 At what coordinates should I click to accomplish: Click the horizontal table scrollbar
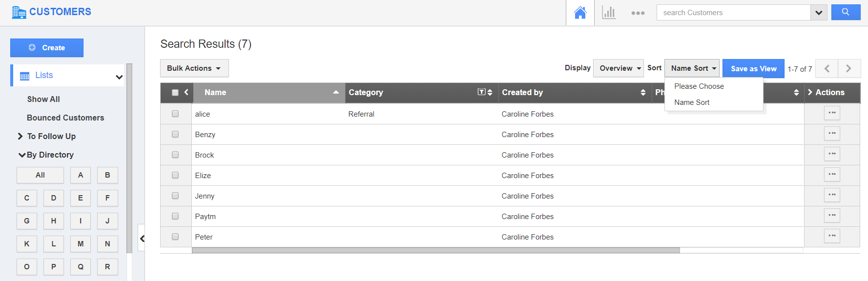[435, 250]
